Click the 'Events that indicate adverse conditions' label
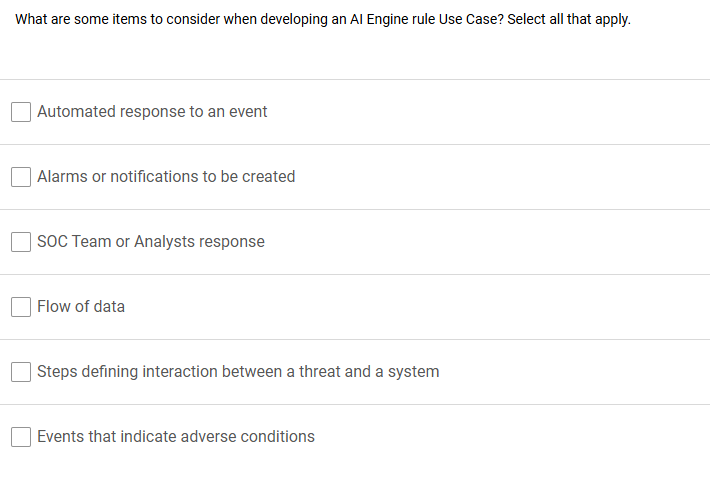The height and width of the screenshot is (478, 710). [176, 436]
